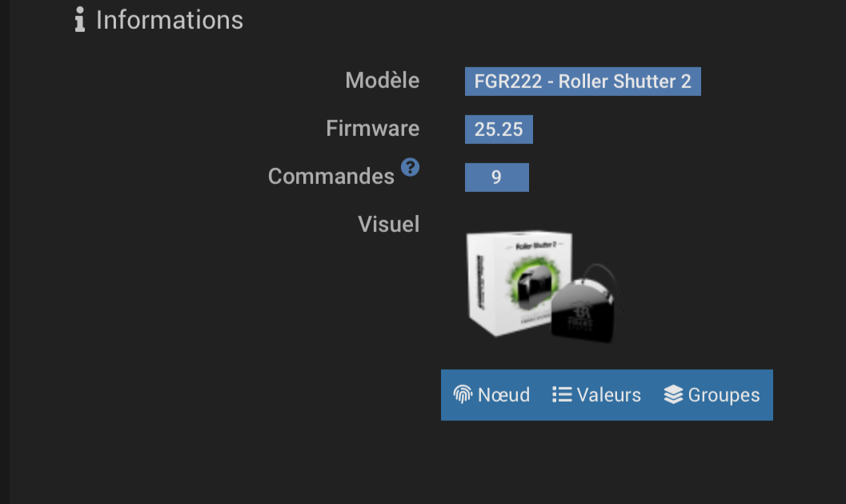Click the Visuel field label
Screen dimensions: 846x504
[388, 224]
